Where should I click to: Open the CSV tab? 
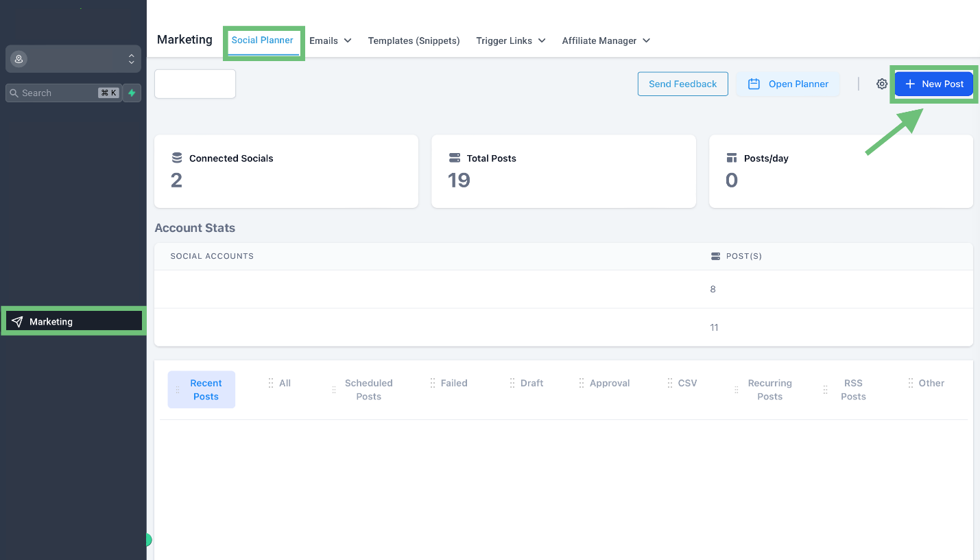coord(687,383)
